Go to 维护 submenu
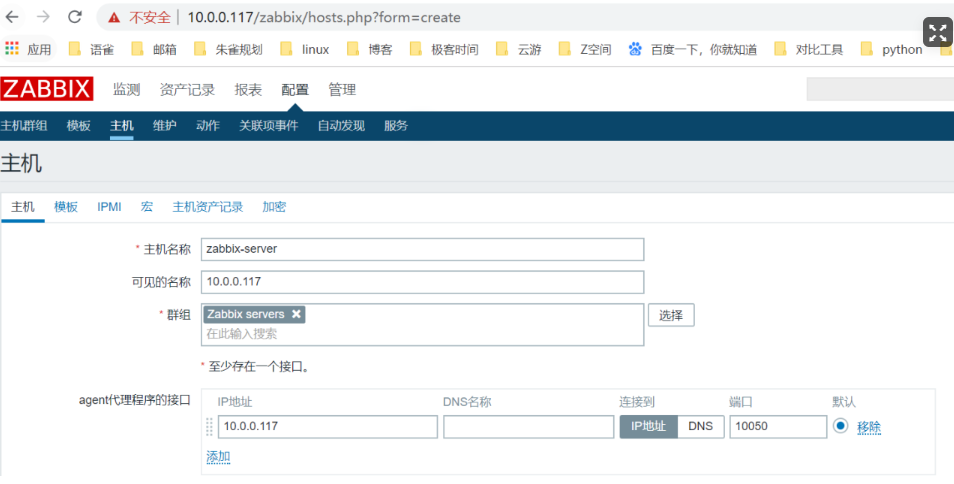The height and width of the screenshot is (484, 954). tap(165, 126)
